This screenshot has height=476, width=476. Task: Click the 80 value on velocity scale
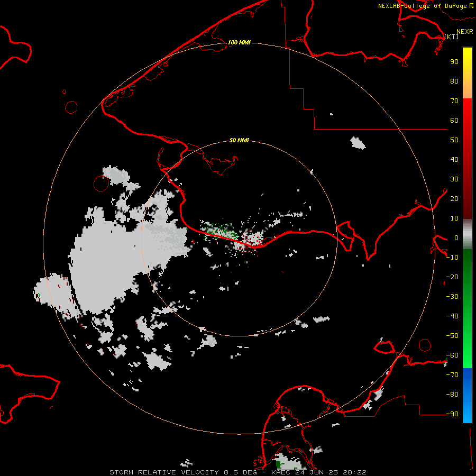pos(454,81)
